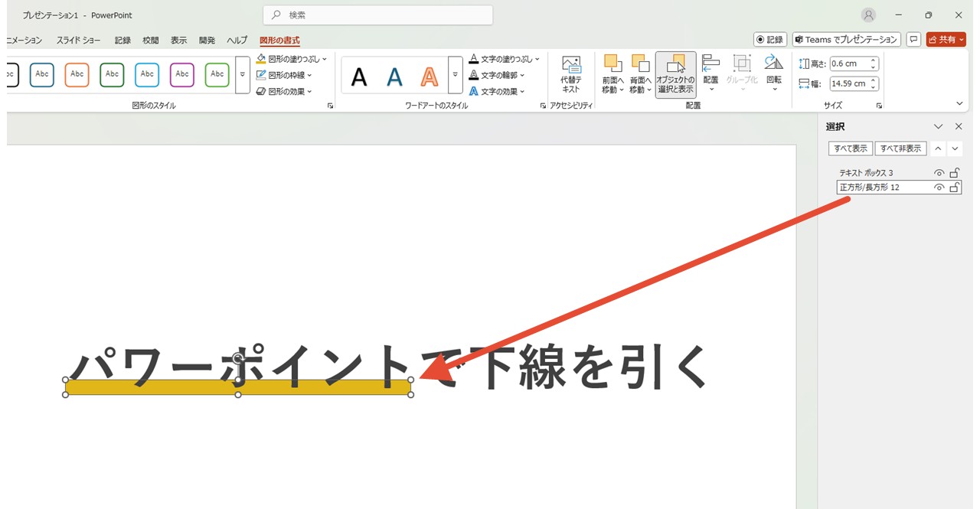Click Teams でプレゼンテーション button
This screenshot has height=509, width=980.
[846, 39]
